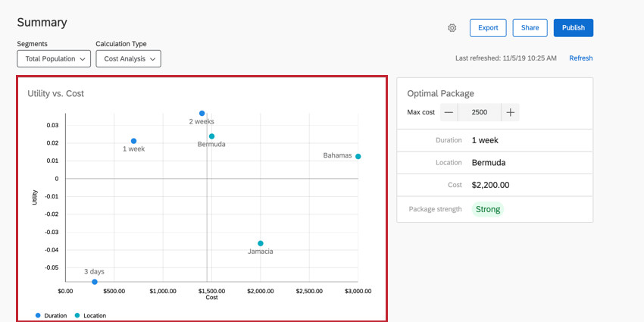
Task: Expand the Cost Analysis calculation dropdown
Action: click(128, 58)
